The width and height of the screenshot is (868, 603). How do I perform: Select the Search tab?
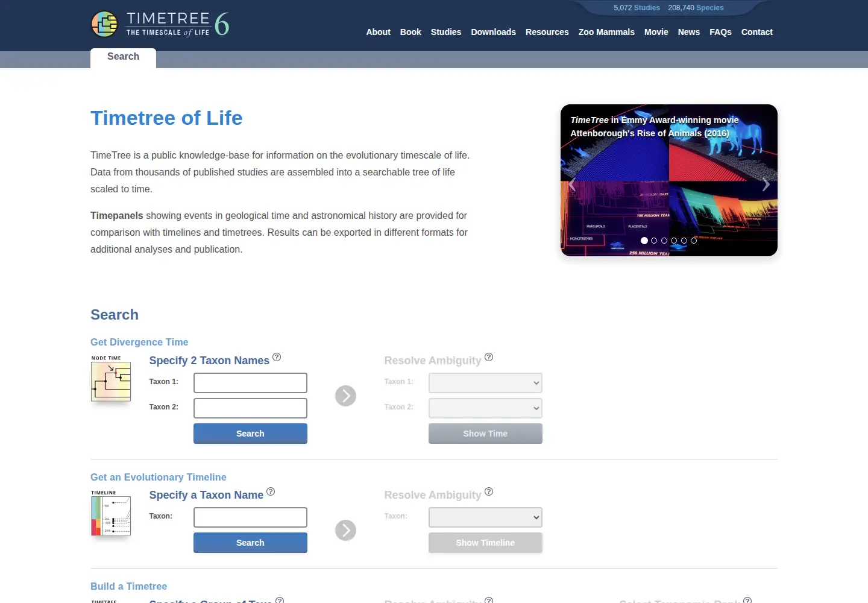pos(123,57)
